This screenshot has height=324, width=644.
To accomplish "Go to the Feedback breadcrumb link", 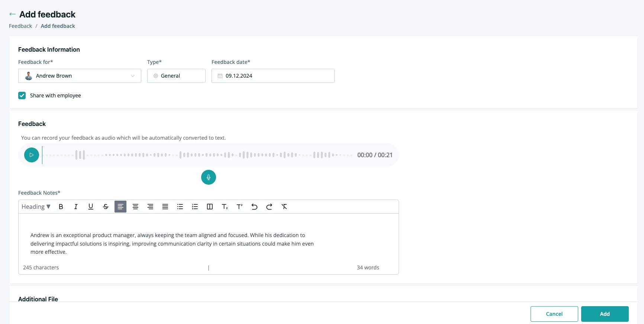I will (20, 26).
